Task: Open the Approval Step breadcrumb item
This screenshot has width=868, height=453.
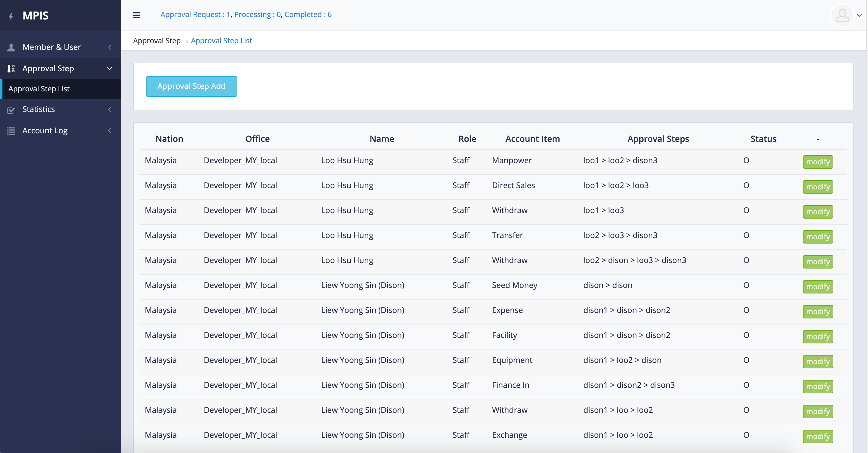Action: pyautogui.click(x=157, y=41)
